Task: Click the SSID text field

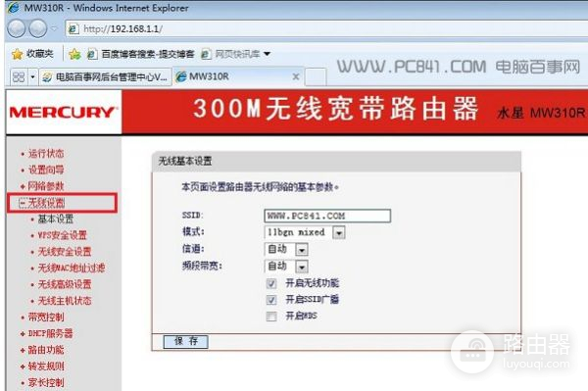Action: [327, 216]
